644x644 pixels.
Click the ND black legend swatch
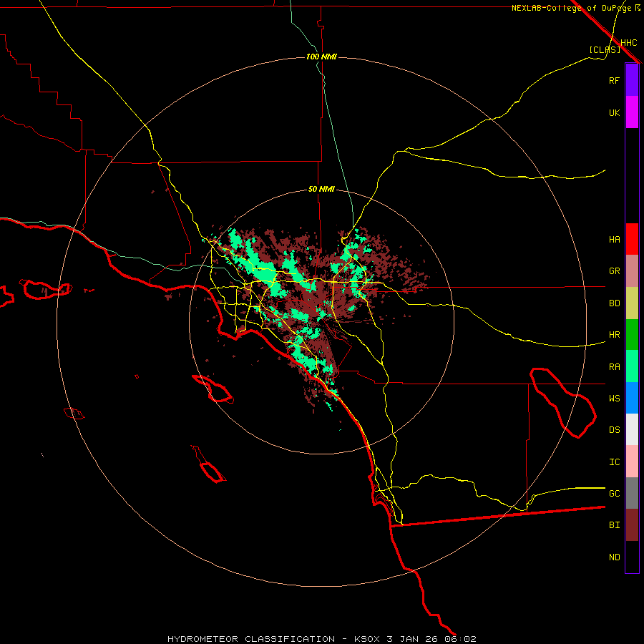click(x=632, y=557)
